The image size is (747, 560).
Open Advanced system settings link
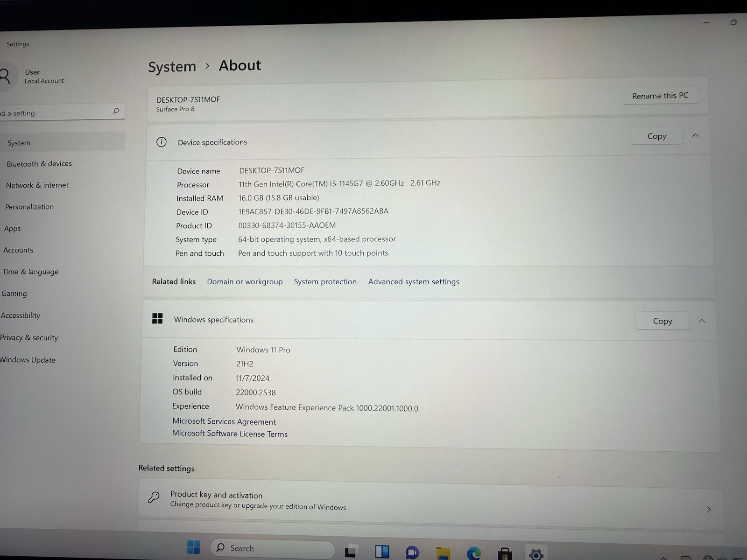coord(414,281)
